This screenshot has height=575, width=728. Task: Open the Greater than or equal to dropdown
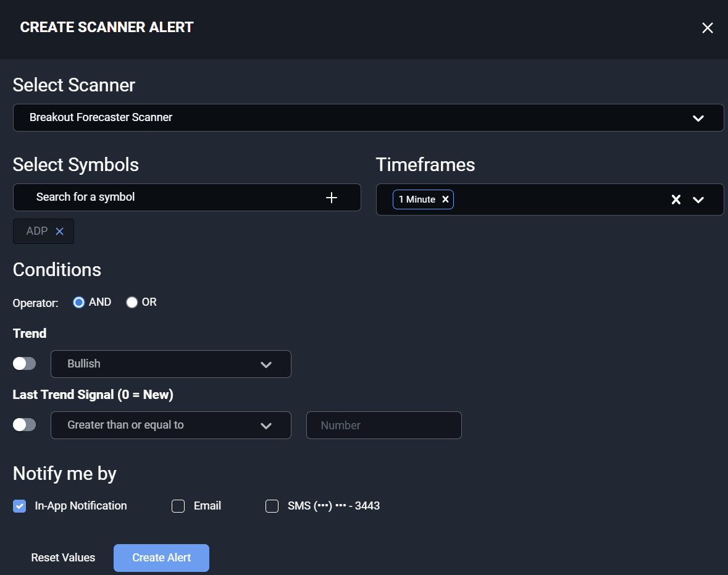click(171, 425)
